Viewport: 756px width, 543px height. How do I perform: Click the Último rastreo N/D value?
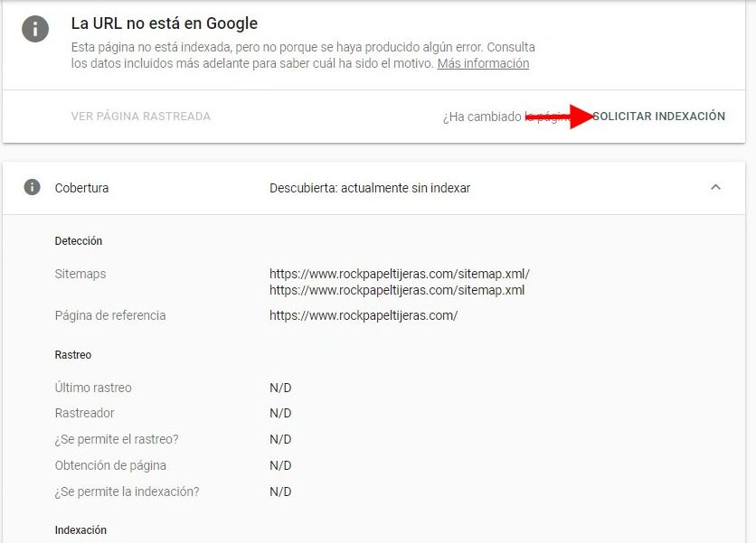pyautogui.click(x=280, y=388)
